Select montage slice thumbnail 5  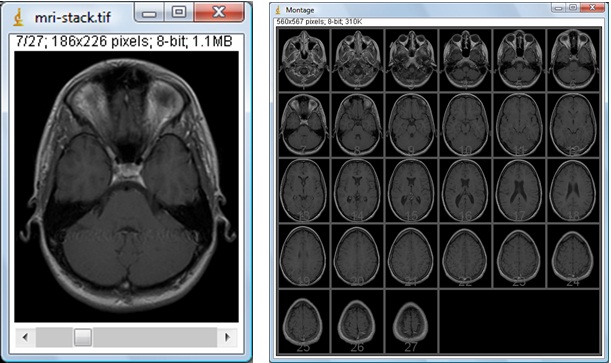519,60
